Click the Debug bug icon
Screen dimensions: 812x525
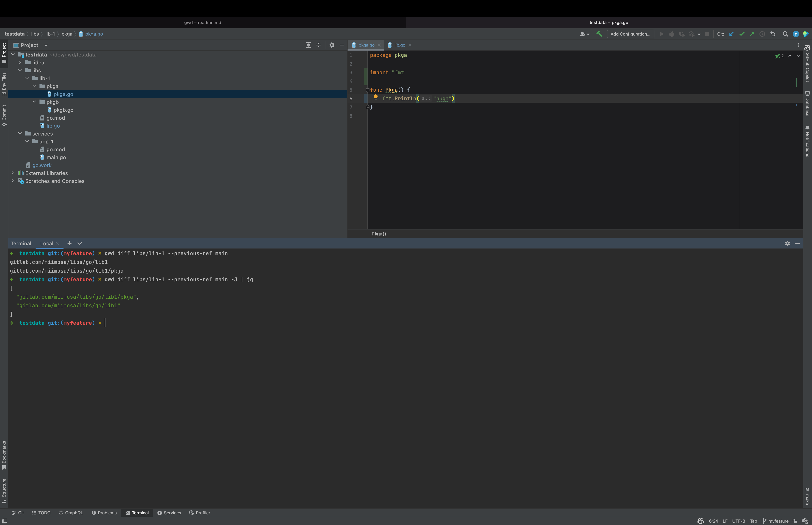pyautogui.click(x=672, y=34)
